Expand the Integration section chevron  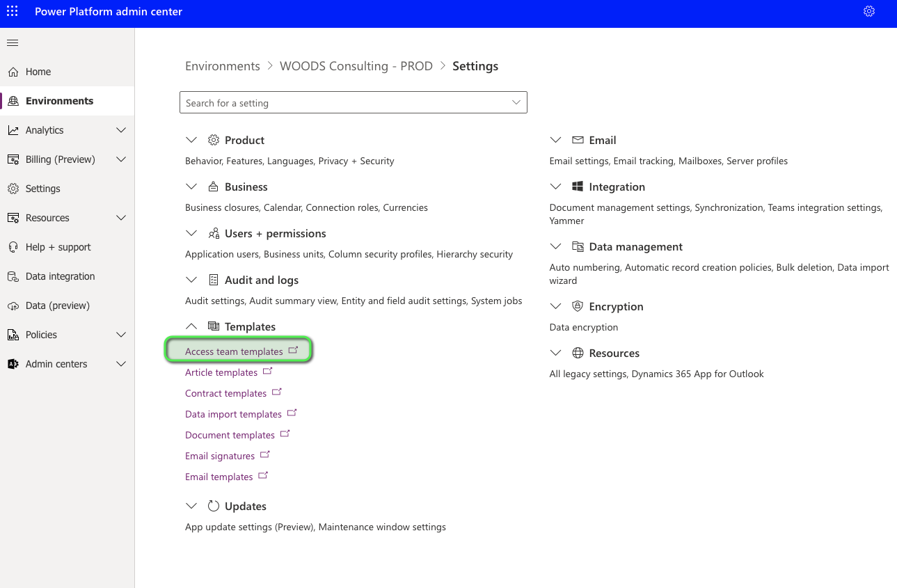tap(555, 186)
